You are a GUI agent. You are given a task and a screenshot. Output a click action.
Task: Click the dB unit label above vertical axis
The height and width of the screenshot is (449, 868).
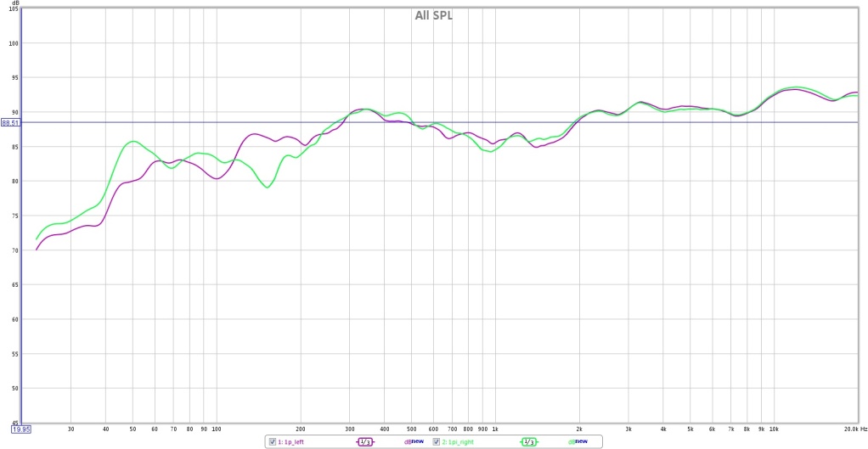14,3
